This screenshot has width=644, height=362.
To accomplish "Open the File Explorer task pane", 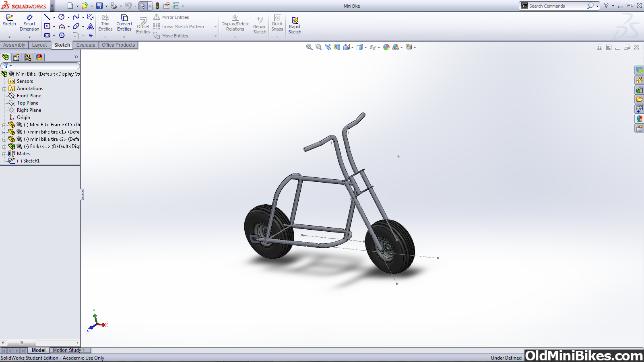I will 639,99.
